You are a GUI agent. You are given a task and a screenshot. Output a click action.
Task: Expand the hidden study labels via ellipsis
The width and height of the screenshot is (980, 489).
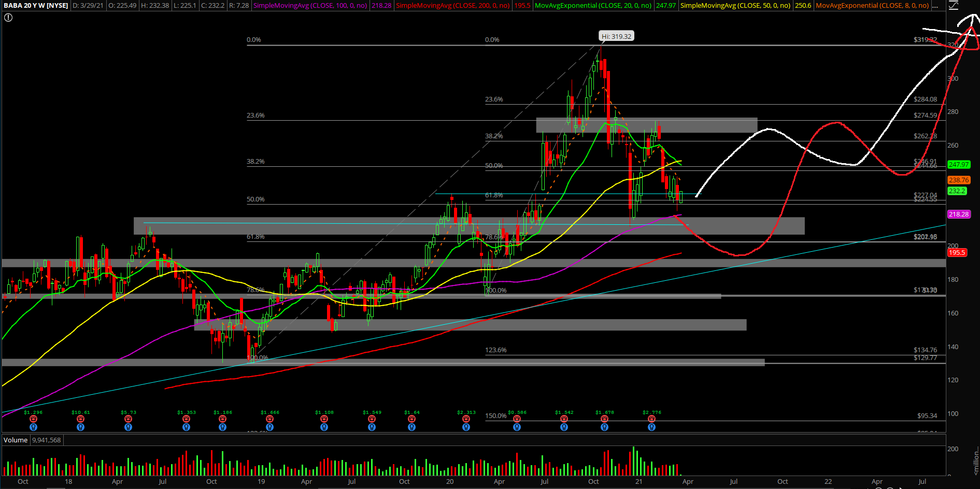935,6
